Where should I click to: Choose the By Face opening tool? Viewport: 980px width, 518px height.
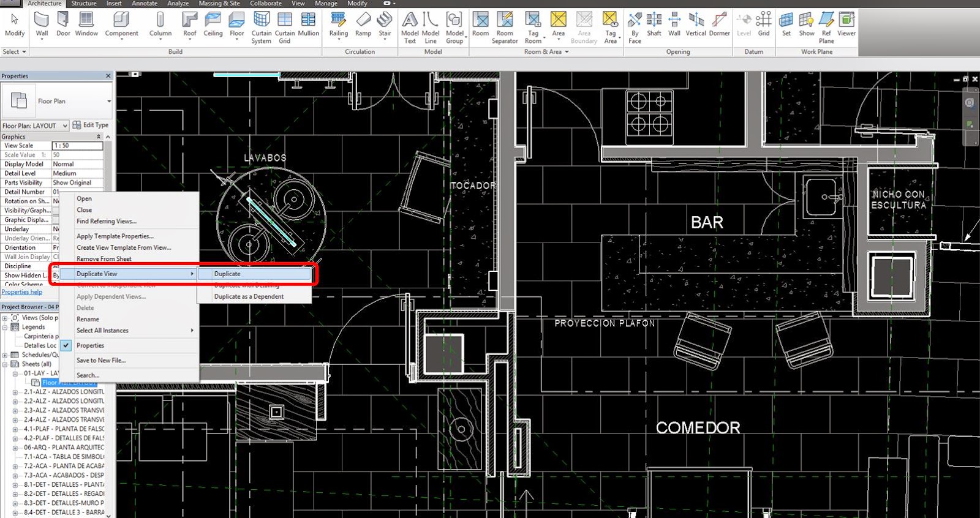coord(635,28)
